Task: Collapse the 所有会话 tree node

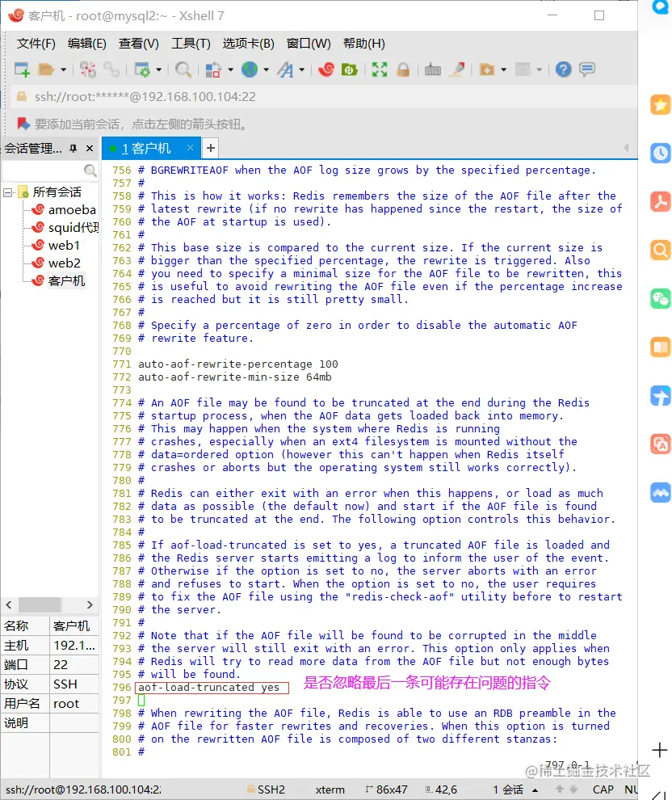Action: 7,192
